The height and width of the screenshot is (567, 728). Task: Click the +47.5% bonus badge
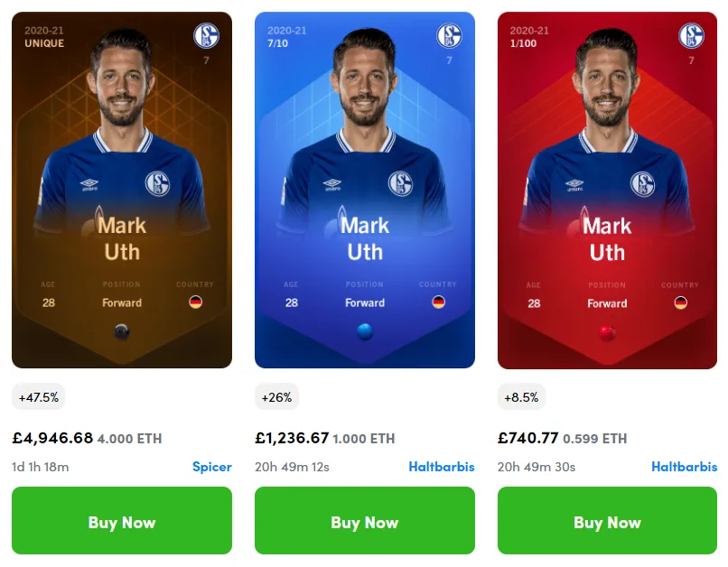click(39, 397)
